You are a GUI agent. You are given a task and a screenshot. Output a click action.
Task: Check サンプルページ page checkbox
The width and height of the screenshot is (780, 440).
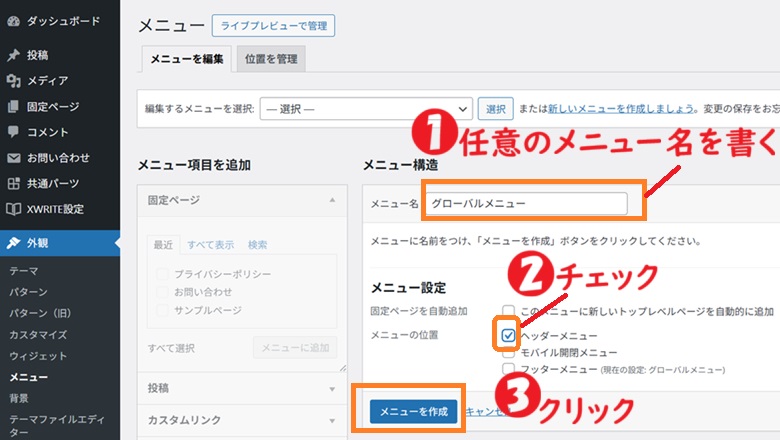click(162, 310)
